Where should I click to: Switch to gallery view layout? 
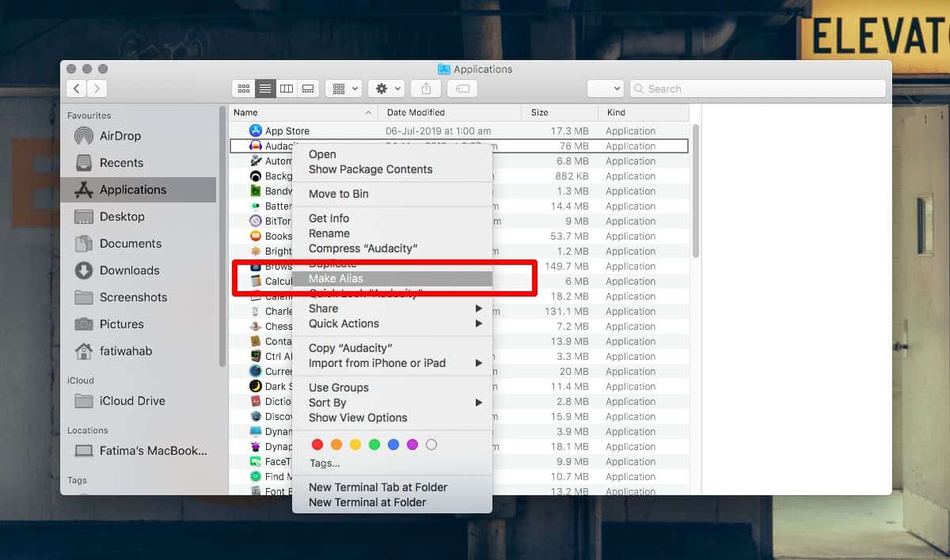[x=307, y=88]
